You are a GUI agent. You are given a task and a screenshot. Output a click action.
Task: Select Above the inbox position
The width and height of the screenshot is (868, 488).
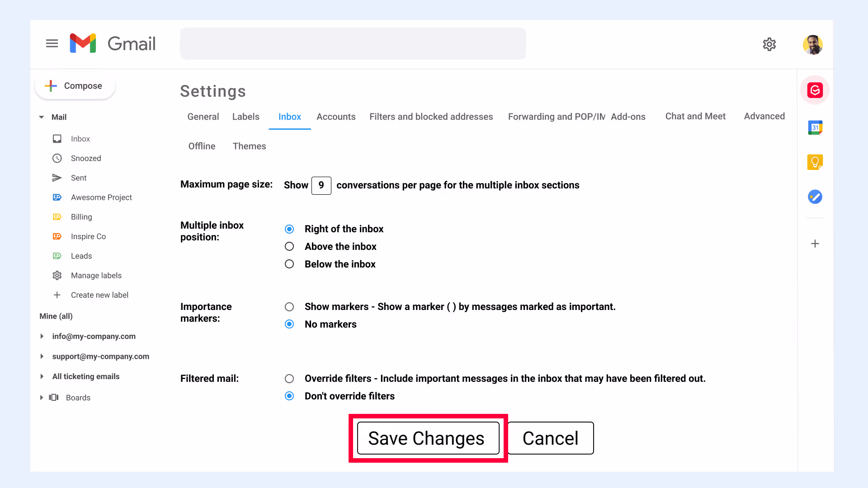pyautogui.click(x=289, y=246)
